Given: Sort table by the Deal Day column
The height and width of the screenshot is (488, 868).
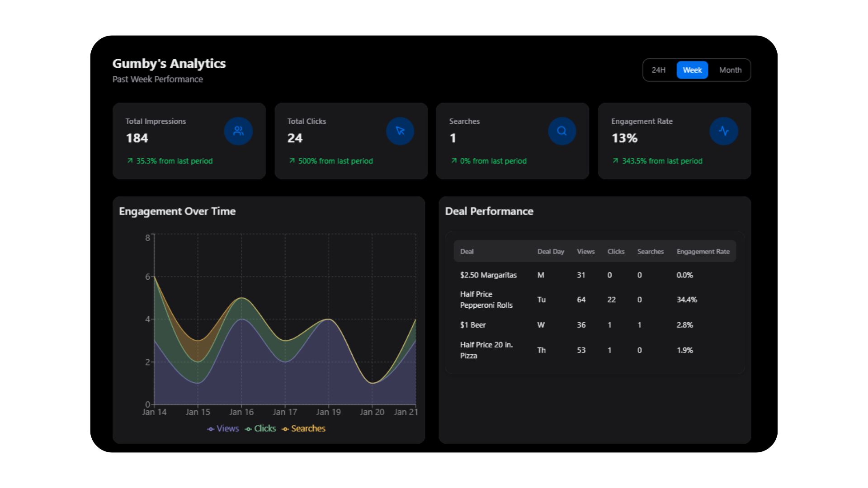Looking at the screenshot, I should [x=551, y=251].
